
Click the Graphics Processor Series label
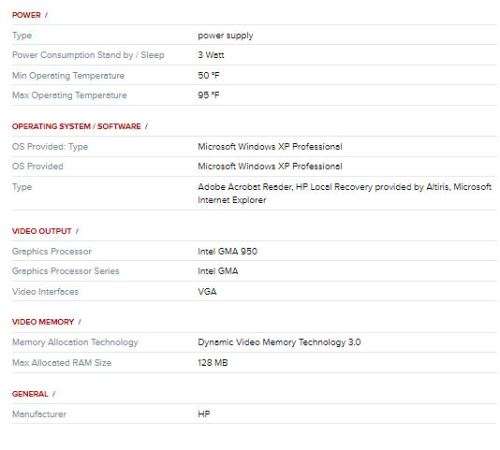click(x=66, y=271)
